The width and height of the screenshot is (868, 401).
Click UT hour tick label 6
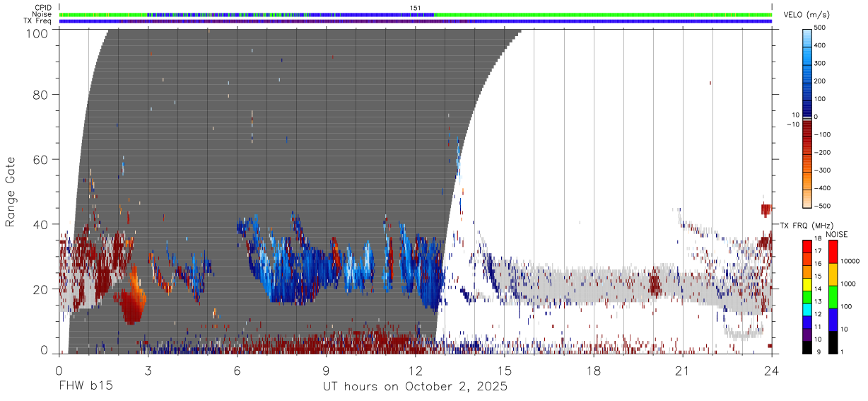click(237, 371)
